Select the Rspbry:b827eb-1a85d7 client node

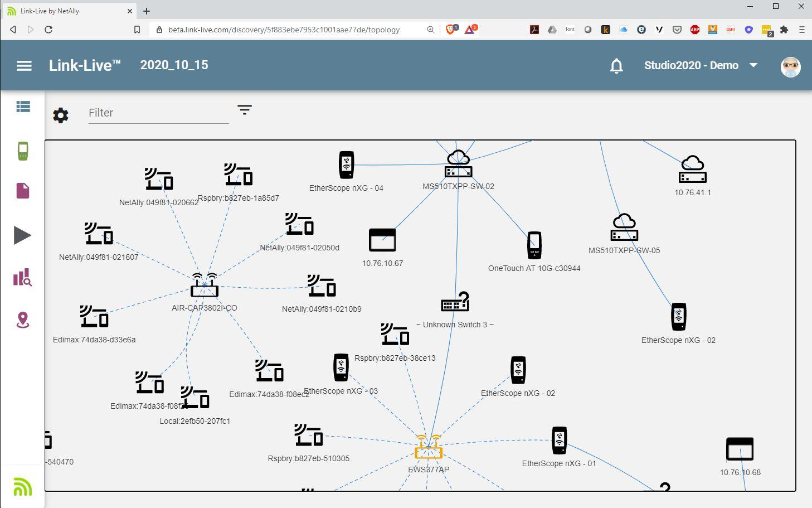tap(239, 175)
